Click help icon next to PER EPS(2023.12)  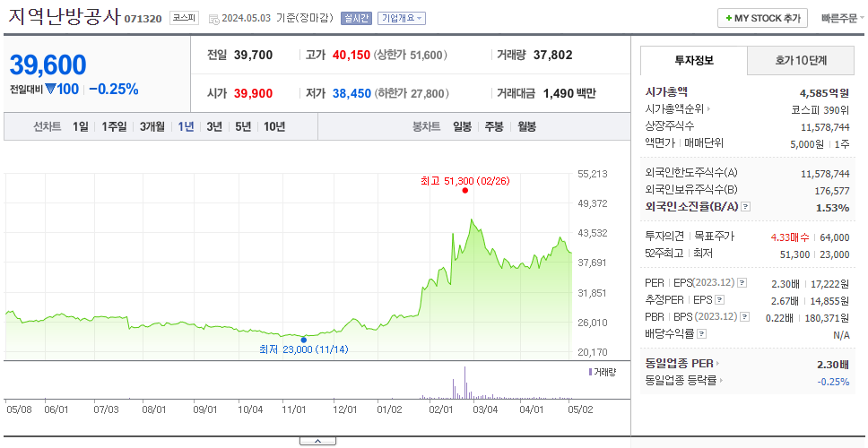742,283
